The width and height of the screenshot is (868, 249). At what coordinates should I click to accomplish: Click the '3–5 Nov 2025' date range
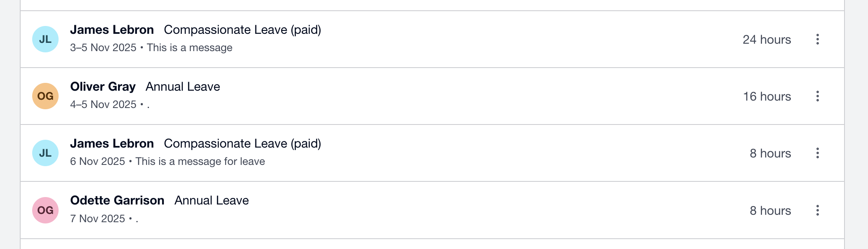(103, 47)
